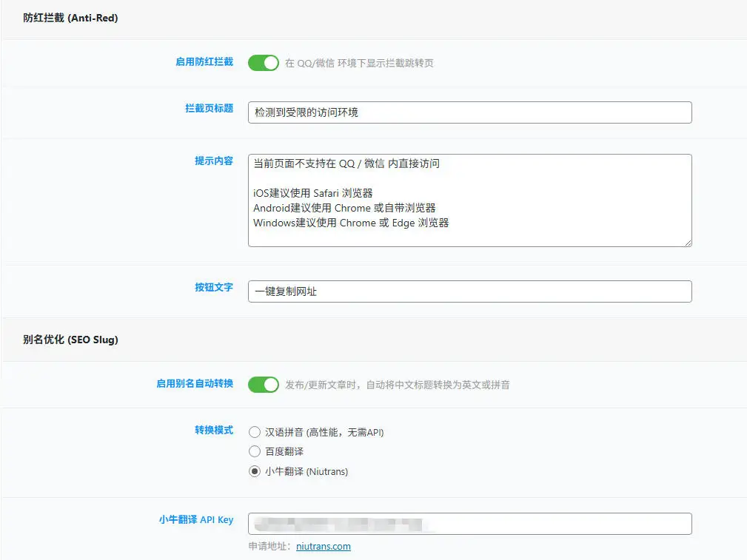This screenshot has width=747, height=560.
Task: Click inside the 拦截页标题 text box
Action: [x=470, y=112]
